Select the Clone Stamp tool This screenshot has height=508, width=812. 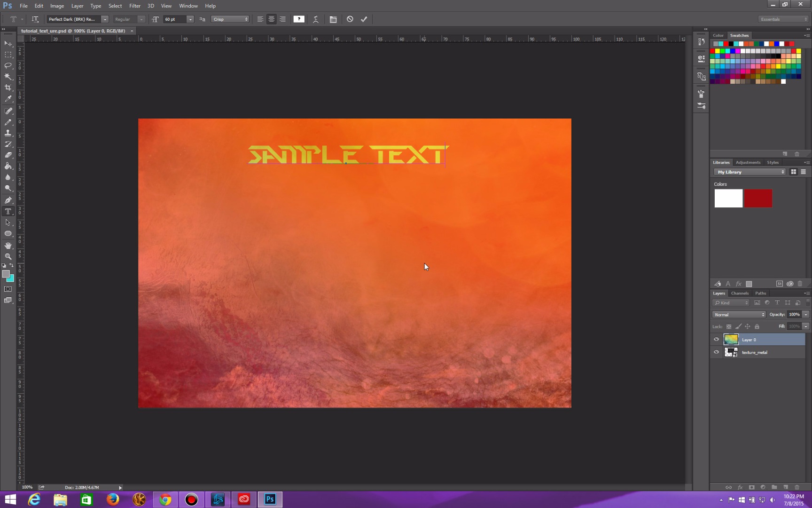coord(8,133)
